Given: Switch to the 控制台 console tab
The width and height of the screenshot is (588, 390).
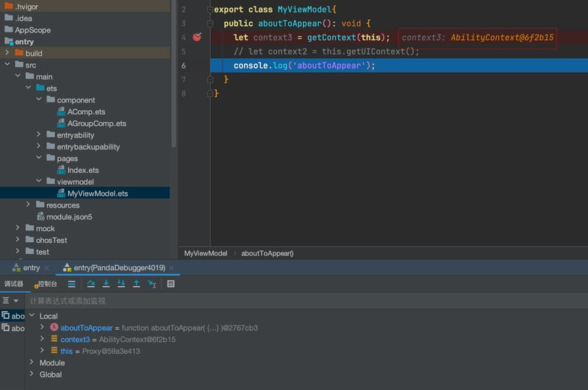Looking at the screenshot, I should [46, 284].
